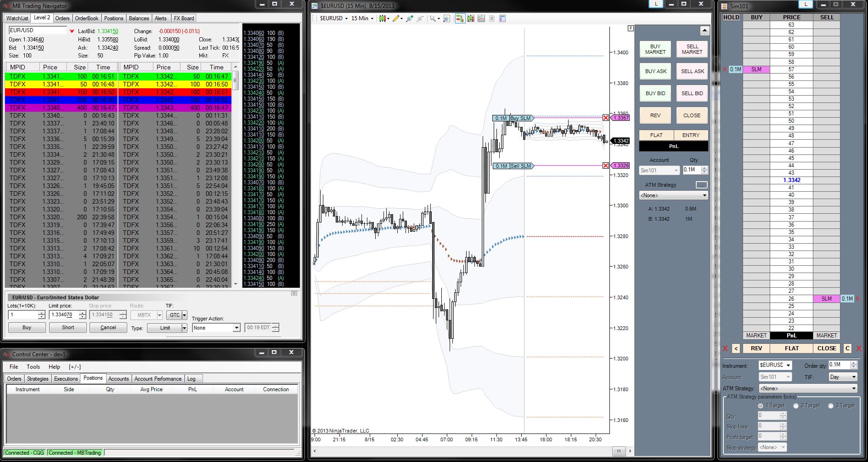The width and height of the screenshot is (868, 462).
Task: Collapse the EUR/USD order entry panel
Action: click(294, 293)
